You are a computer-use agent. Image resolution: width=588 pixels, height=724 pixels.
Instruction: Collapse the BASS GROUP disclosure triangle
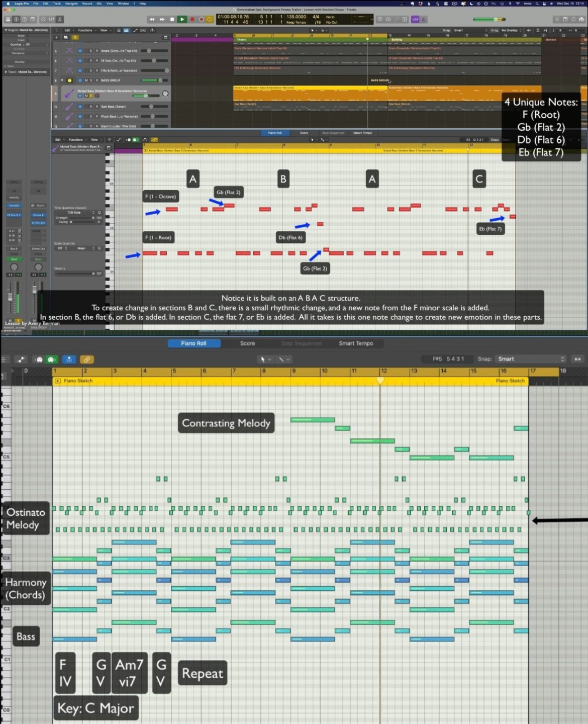[x=62, y=80]
